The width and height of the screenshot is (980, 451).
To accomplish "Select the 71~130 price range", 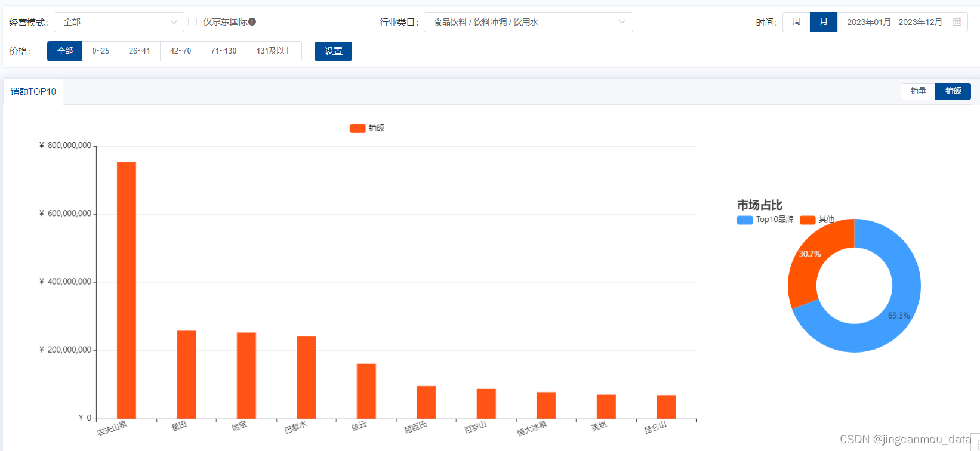I will coord(224,51).
